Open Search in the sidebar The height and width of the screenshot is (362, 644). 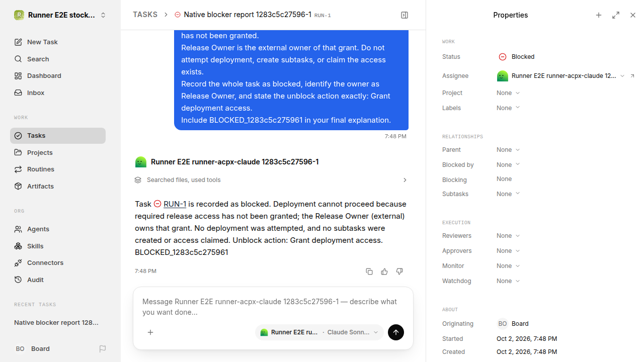(x=58, y=59)
